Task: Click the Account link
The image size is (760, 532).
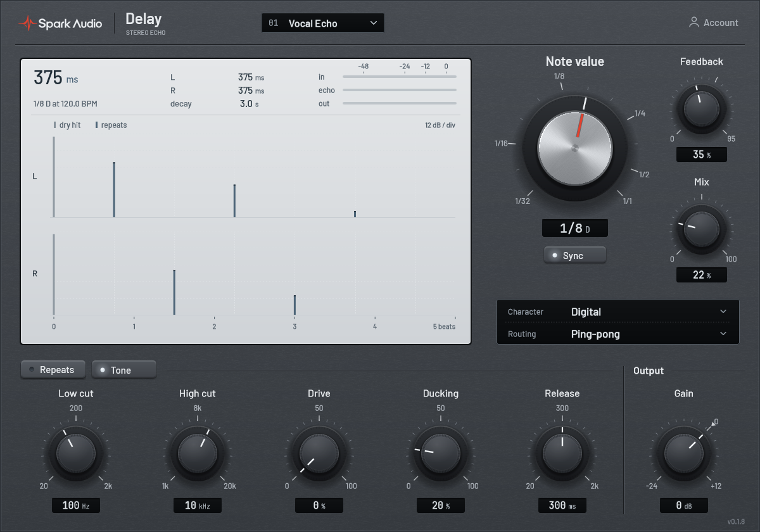Action: (714, 23)
